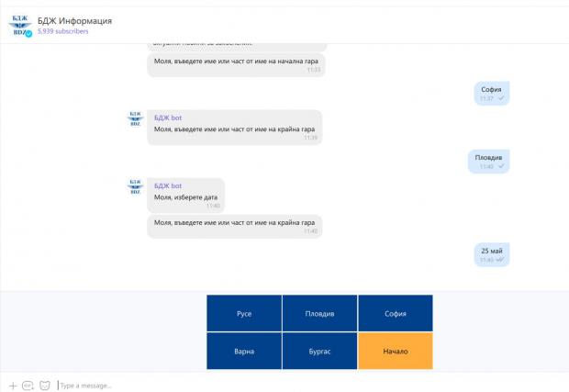Click the БДЖ channel avatar in header
The image size is (569, 392).
pyautogui.click(x=20, y=26)
